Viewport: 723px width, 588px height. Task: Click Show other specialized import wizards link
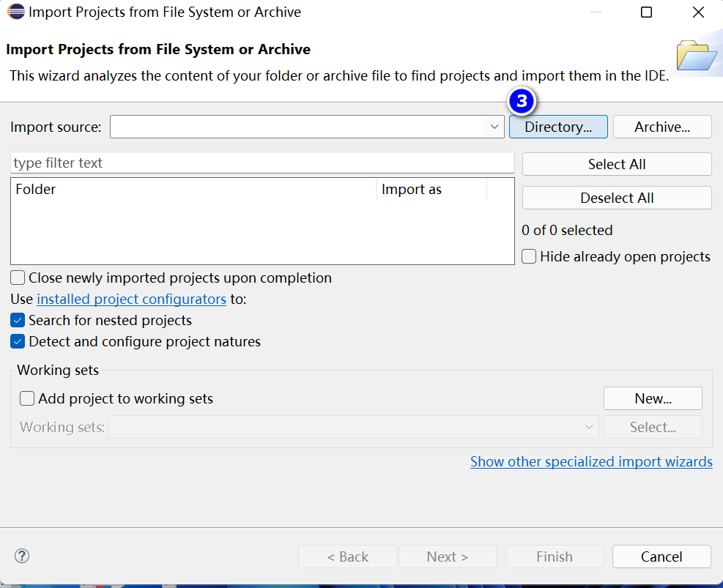click(591, 462)
